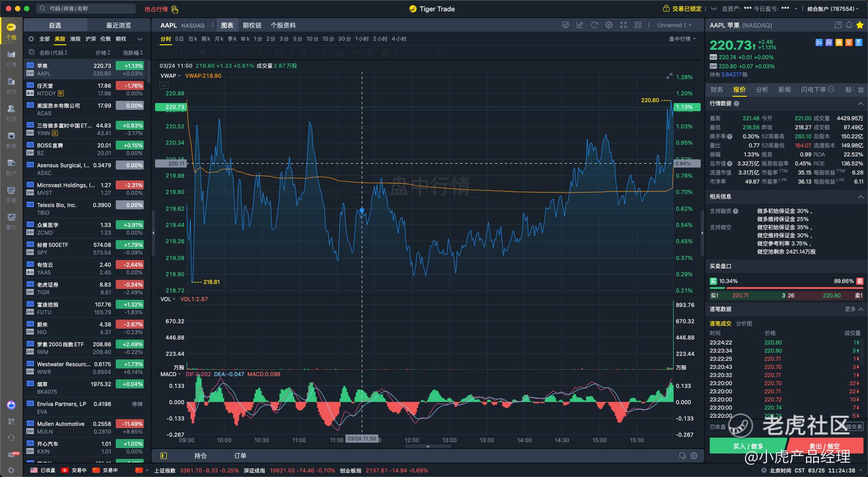Open right panel hamburger menu
The height and width of the screenshot is (477, 868).
[x=861, y=90]
